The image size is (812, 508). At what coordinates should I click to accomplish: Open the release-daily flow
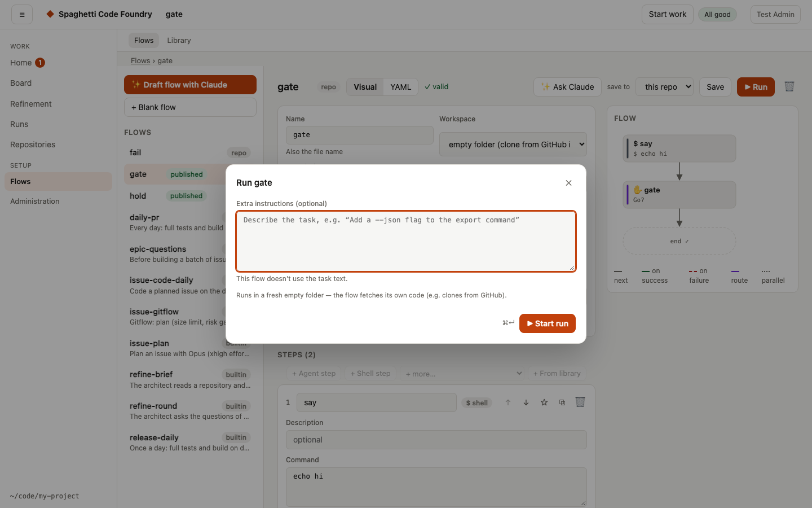pyautogui.click(x=190, y=443)
